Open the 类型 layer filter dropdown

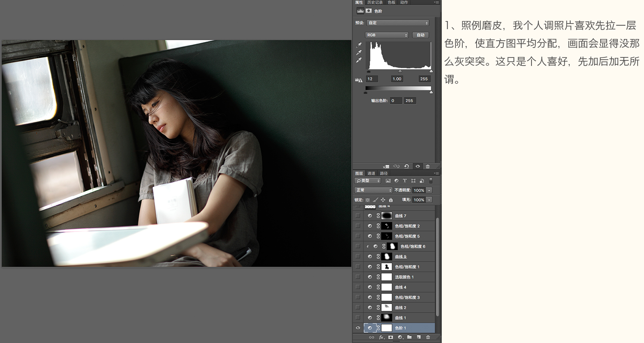tap(368, 181)
